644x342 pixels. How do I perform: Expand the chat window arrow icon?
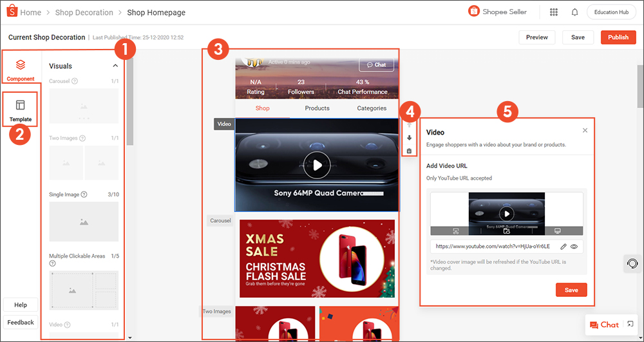click(x=630, y=325)
